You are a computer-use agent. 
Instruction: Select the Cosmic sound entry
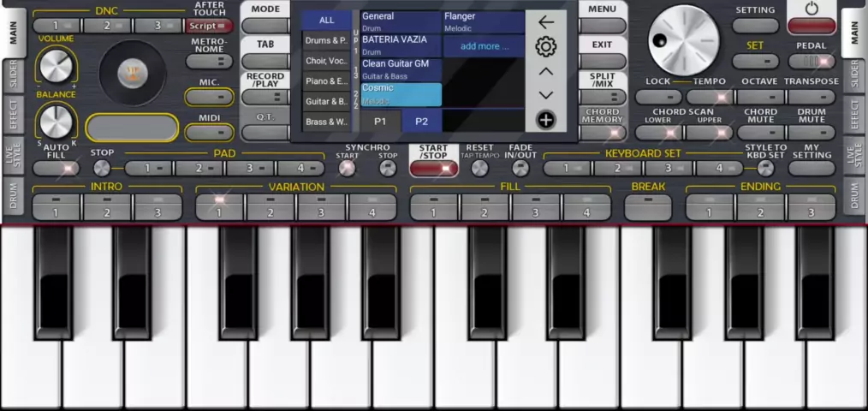click(x=401, y=94)
